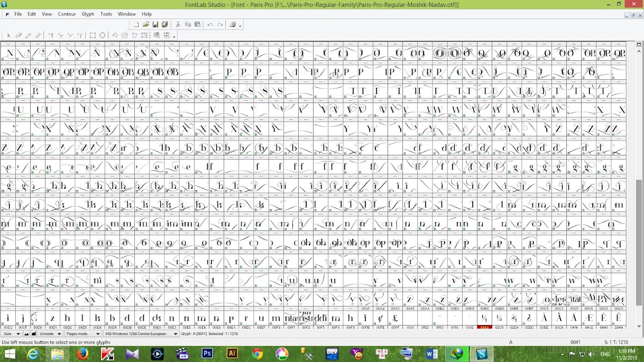
Task: Click the vertical scrollbar down arrow
Action: click(640, 327)
